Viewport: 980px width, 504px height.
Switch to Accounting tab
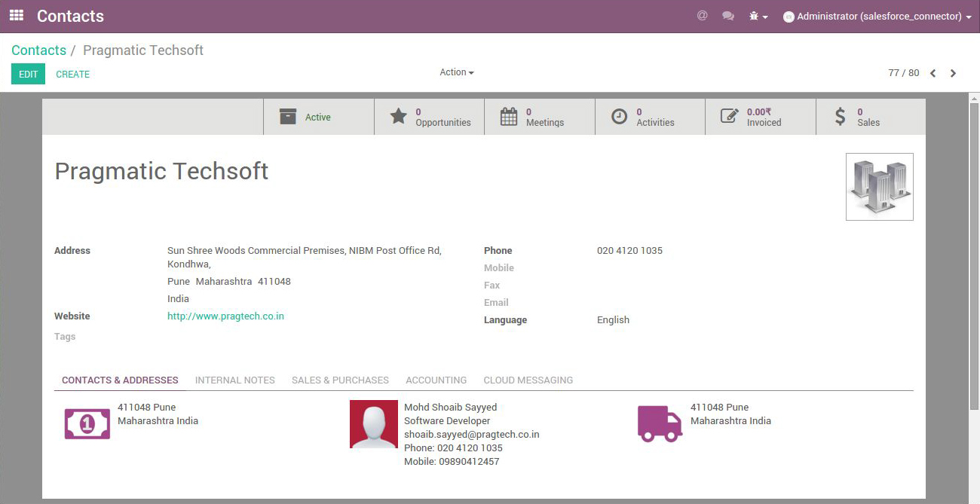(436, 380)
